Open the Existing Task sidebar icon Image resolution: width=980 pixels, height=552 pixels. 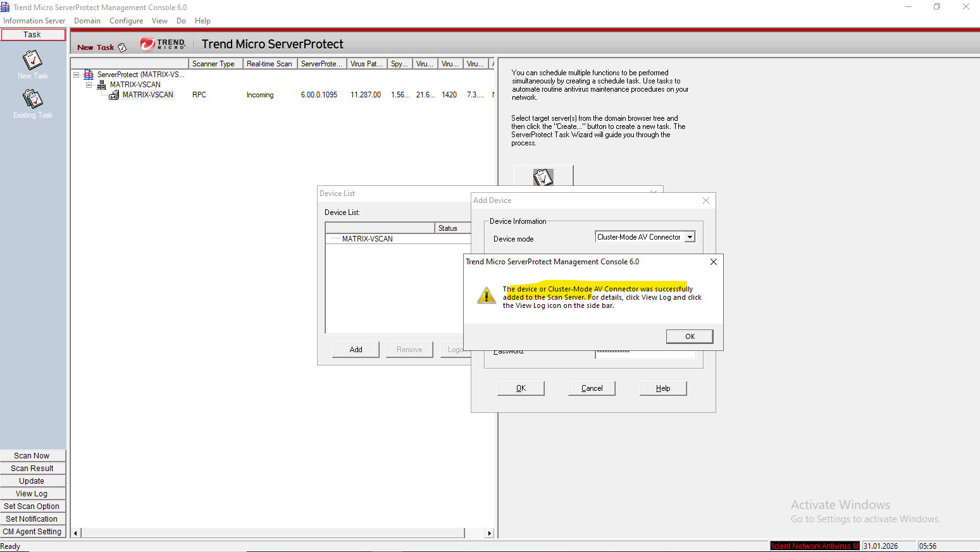[x=32, y=99]
